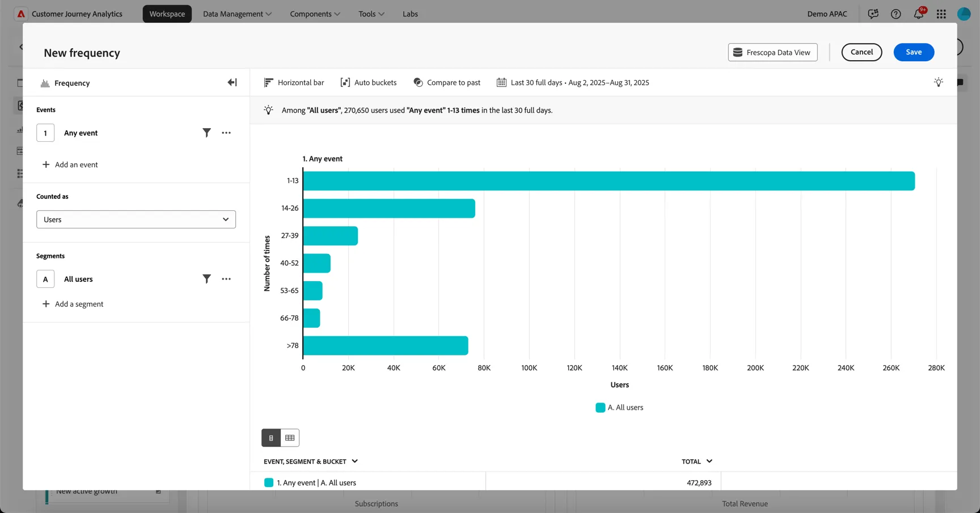This screenshot has width=980, height=513.
Task: Open Compare to past option
Action: click(447, 83)
